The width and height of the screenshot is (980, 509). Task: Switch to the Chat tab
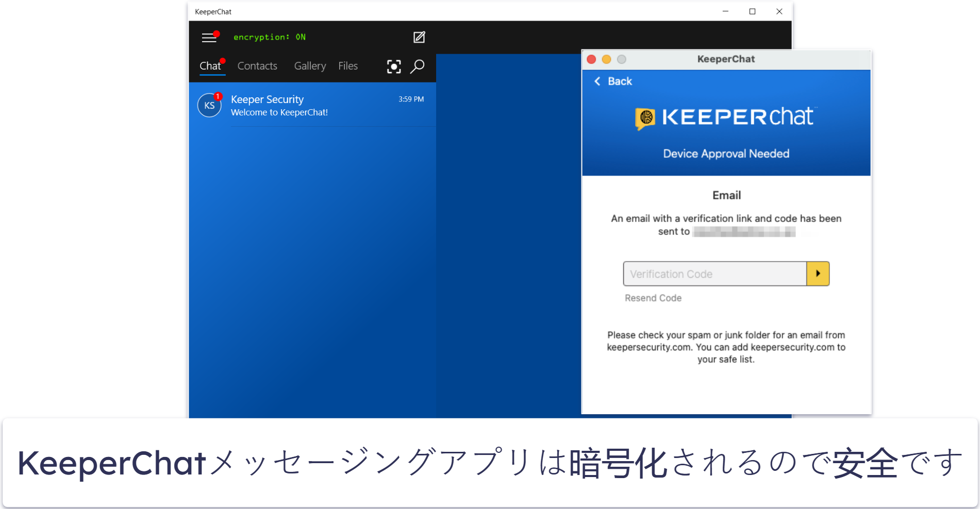210,66
